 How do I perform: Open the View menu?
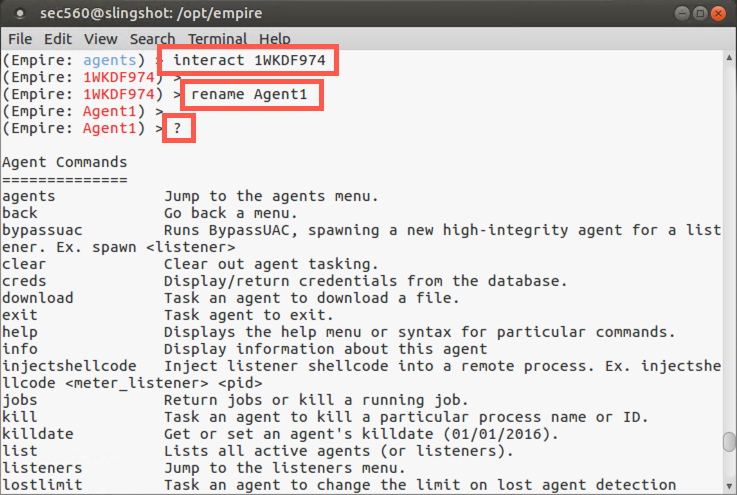click(x=101, y=39)
